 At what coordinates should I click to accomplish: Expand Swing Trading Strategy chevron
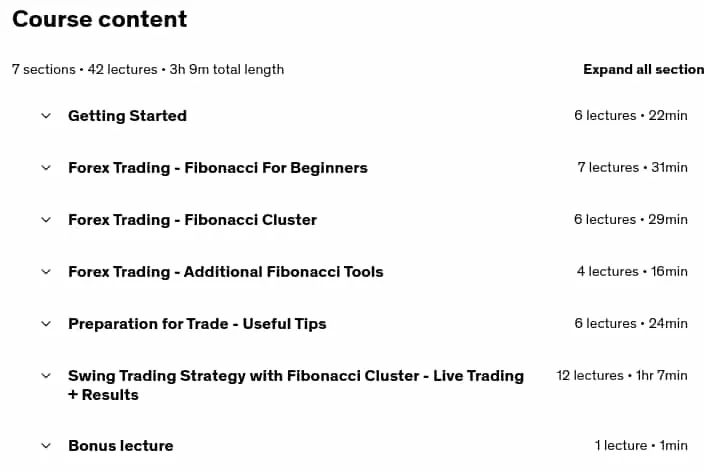tap(46, 376)
